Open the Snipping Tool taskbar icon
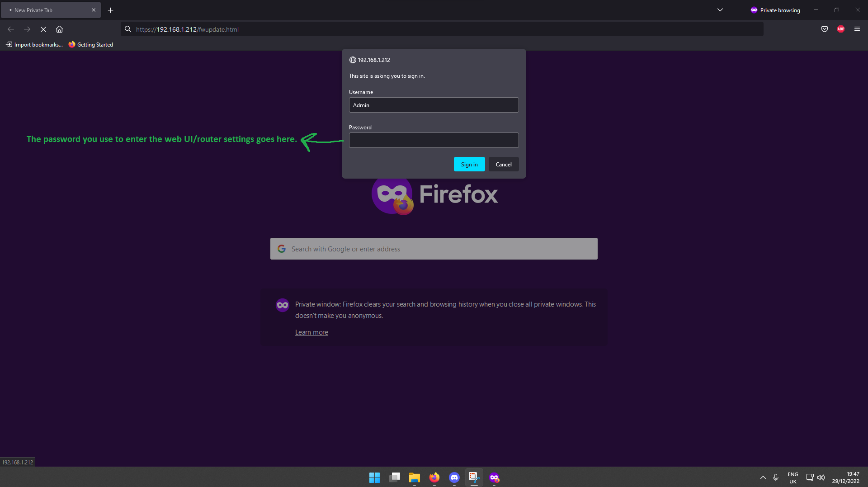868x487 pixels. 474,478
